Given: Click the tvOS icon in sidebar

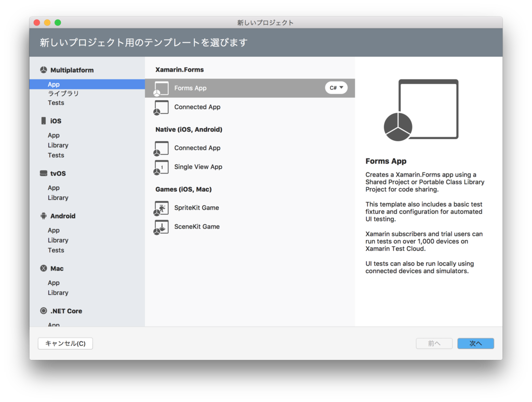Looking at the screenshot, I should [x=44, y=173].
